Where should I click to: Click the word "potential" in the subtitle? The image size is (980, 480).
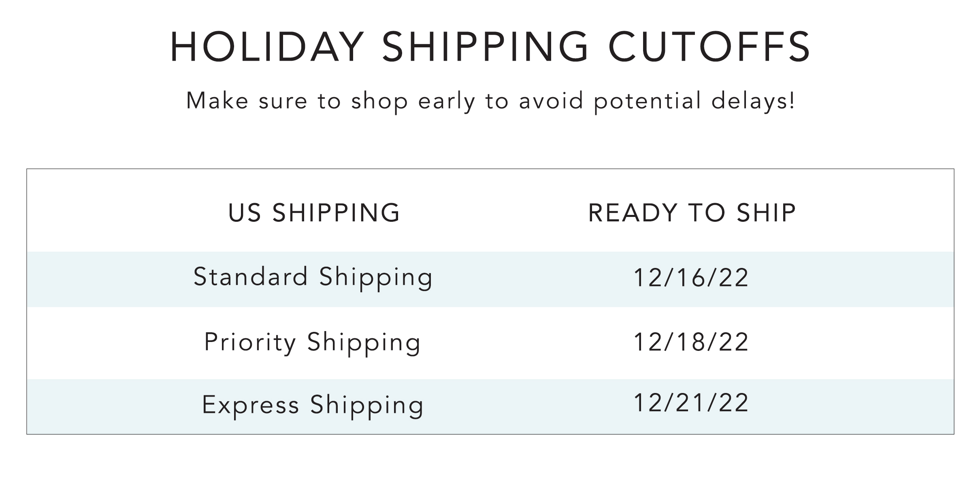click(x=648, y=102)
